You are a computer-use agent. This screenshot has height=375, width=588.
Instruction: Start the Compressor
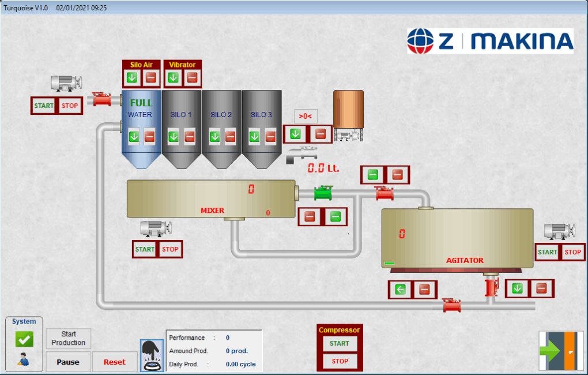[x=340, y=343]
